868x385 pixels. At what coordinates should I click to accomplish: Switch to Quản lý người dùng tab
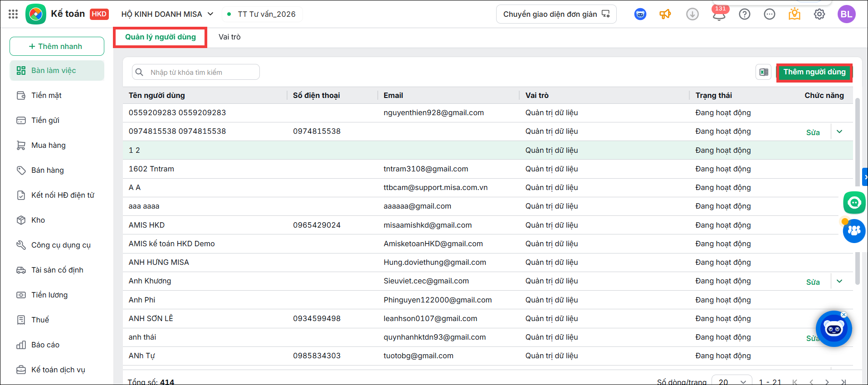(161, 37)
